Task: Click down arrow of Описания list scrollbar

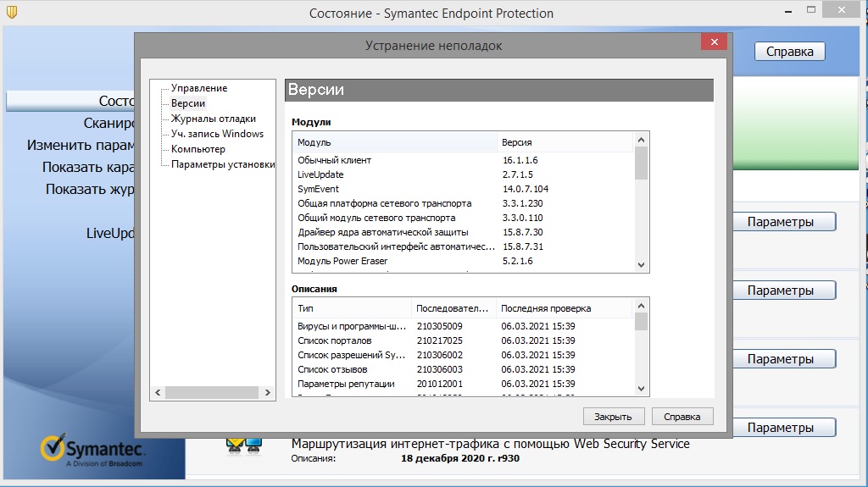Action: click(641, 389)
